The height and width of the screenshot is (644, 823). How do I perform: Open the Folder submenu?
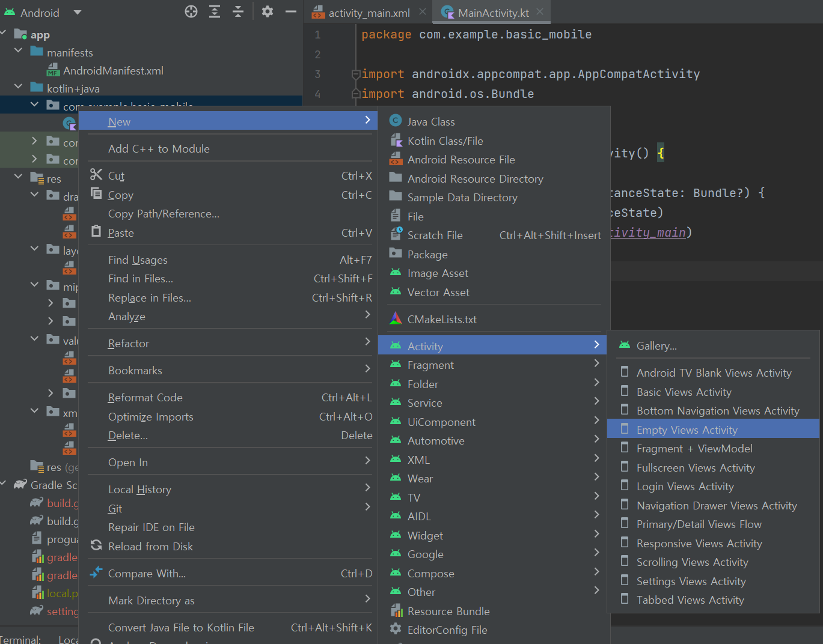click(x=492, y=384)
